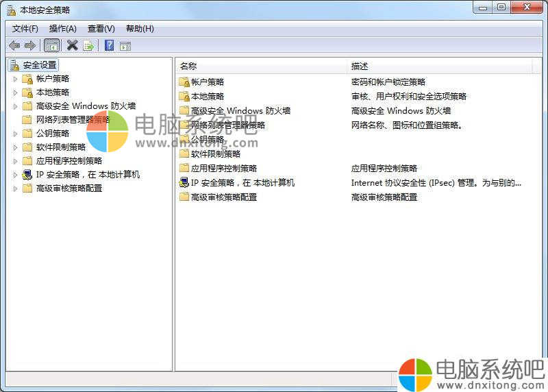Expand the 高级审核策略配置 tree node arrow

(x=15, y=189)
